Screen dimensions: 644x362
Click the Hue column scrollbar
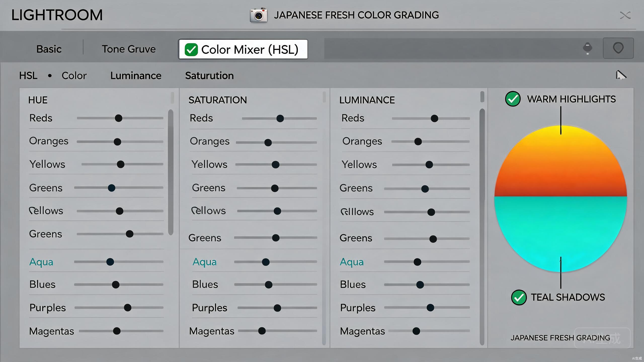tap(171, 172)
